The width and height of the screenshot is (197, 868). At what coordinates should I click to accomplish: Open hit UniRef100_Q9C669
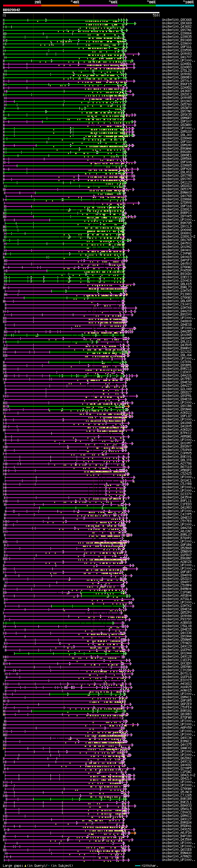coord(177,23)
